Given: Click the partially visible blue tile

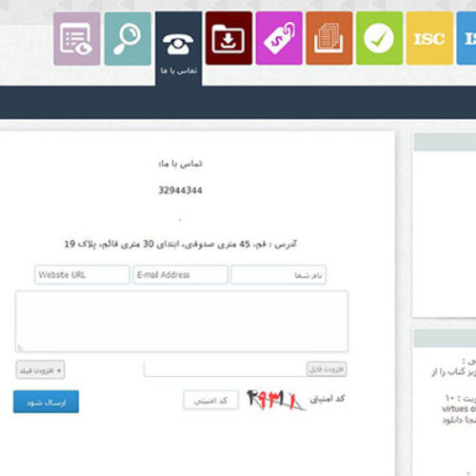Looking at the screenshot, I should tap(466, 38).
